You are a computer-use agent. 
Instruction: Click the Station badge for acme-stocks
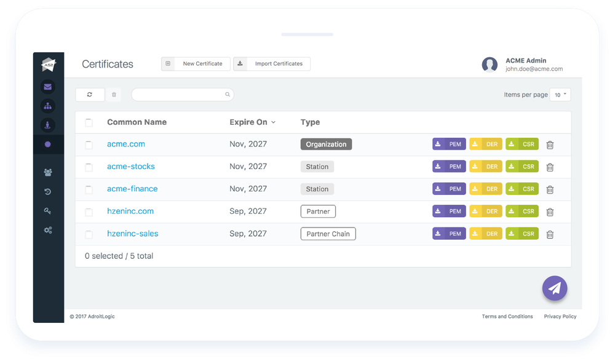(317, 167)
